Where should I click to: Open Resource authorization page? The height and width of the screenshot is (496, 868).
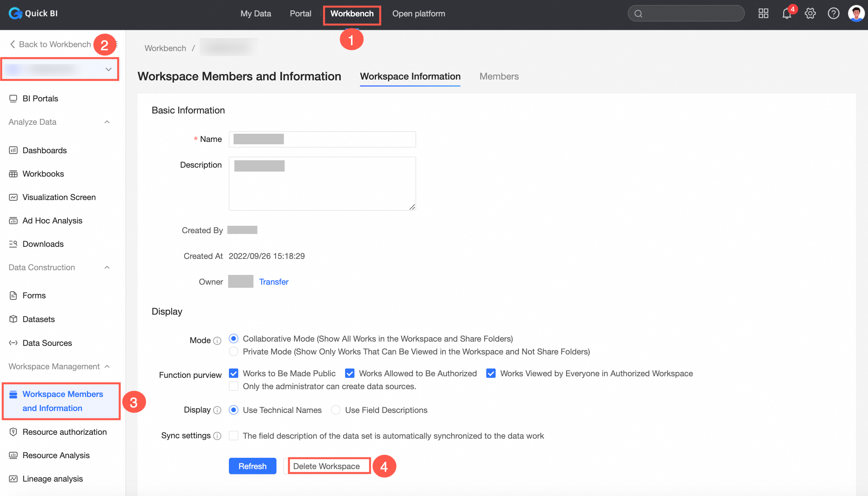pyautogui.click(x=65, y=432)
